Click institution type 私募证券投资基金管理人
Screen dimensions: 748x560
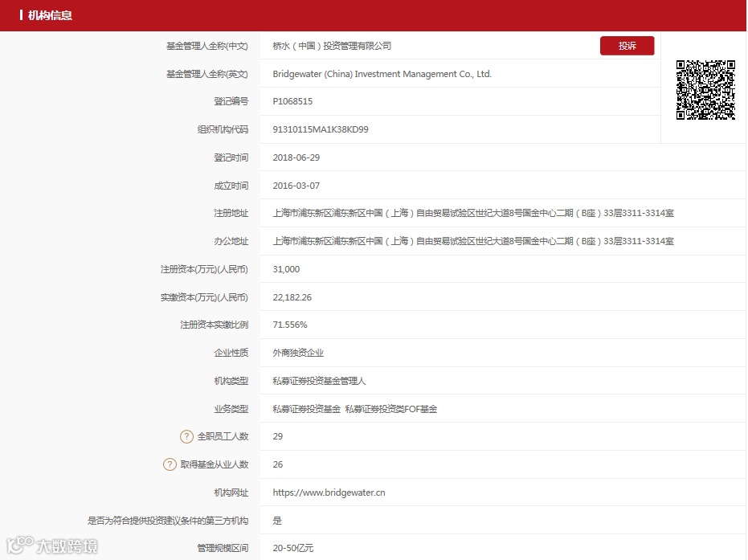(319, 381)
